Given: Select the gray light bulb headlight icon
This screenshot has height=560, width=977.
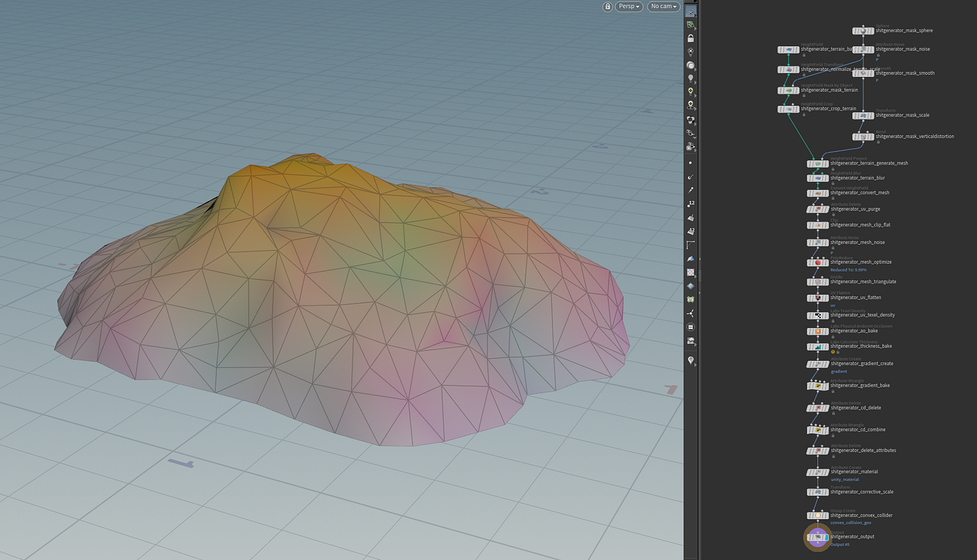Looking at the screenshot, I should tap(691, 78).
